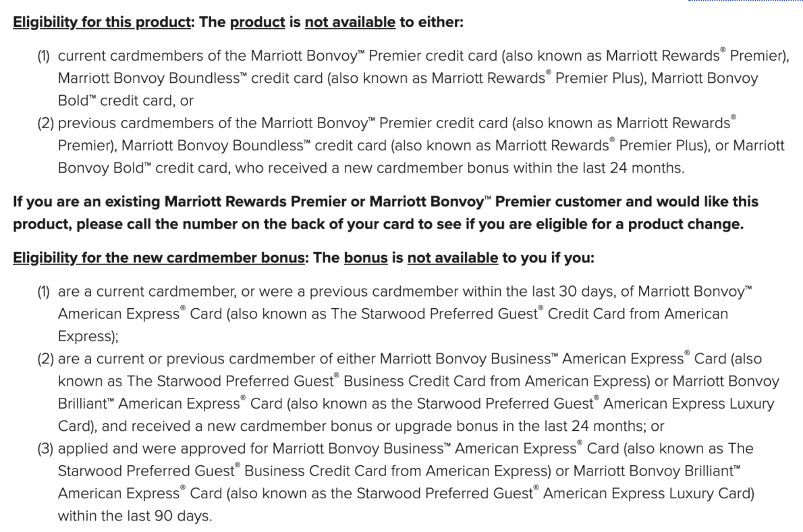
Task: Click list marker (2) beside "are a current or previous"
Action: pos(46,359)
